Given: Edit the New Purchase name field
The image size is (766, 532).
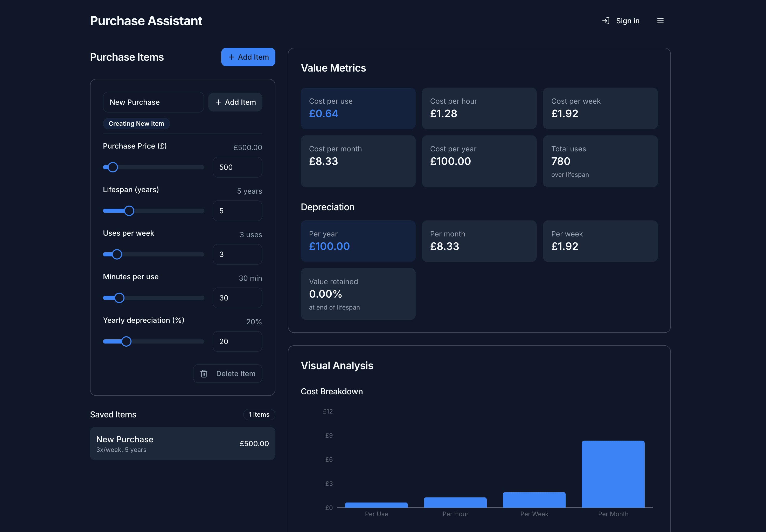Looking at the screenshot, I should [153, 102].
